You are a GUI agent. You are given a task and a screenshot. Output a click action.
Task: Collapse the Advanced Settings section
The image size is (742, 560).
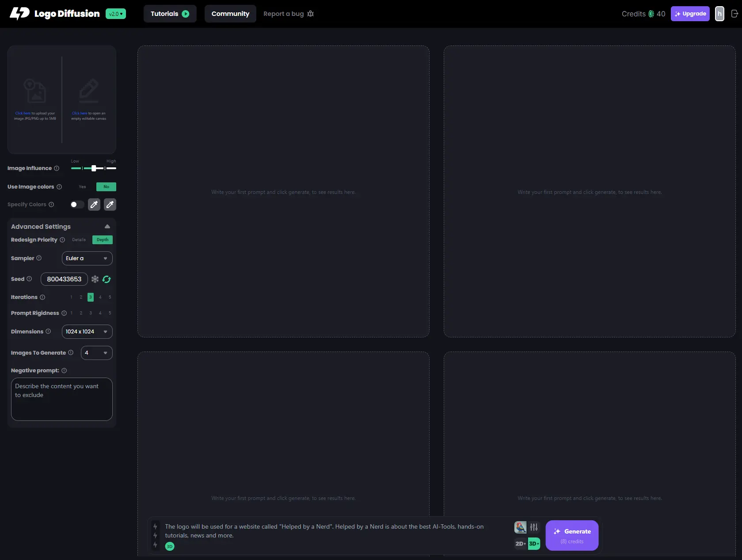[x=107, y=227]
